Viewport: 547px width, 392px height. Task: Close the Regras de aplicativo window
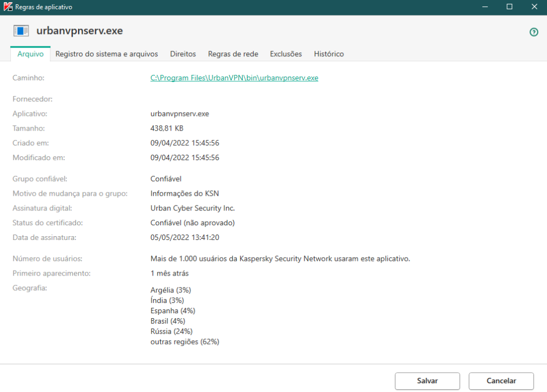click(534, 7)
